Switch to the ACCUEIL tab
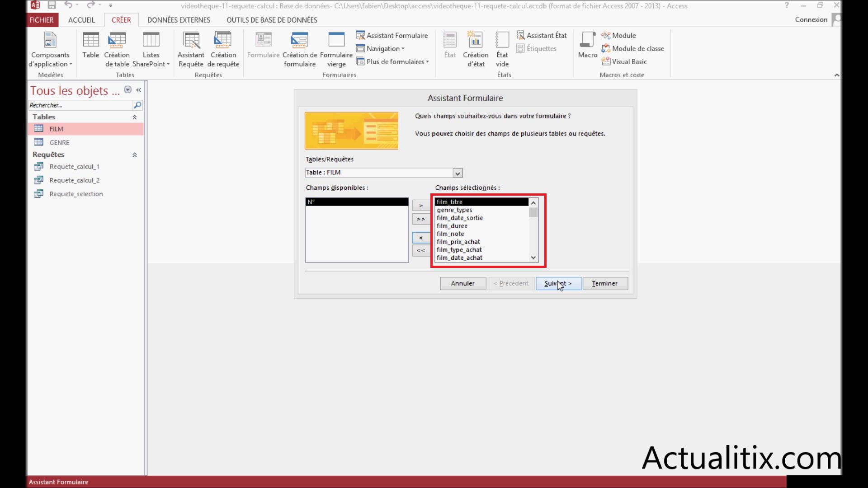The image size is (868, 488). pyautogui.click(x=81, y=20)
